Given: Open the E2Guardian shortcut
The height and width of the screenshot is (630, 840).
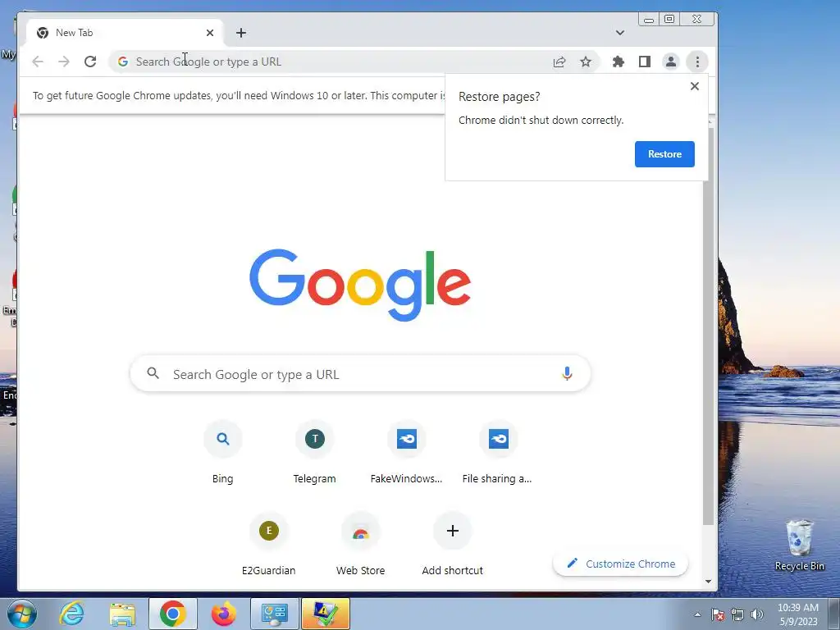Looking at the screenshot, I should 268,545.
